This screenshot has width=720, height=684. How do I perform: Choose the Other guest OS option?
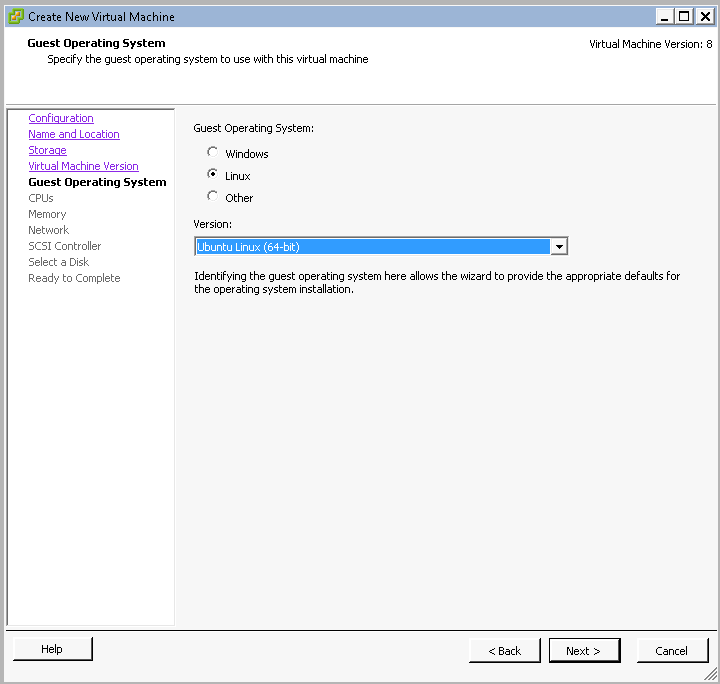click(x=212, y=196)
